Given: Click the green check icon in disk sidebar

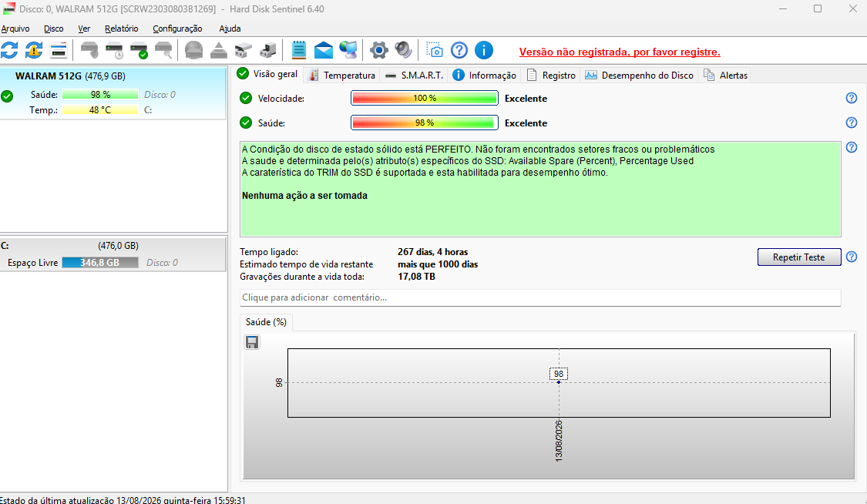Looking at the screenshot, I should [7, 96].
